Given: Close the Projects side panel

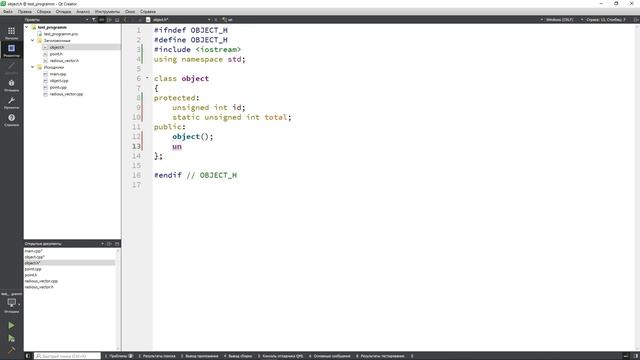Looking at the screenshot, I should pos(117,20).
